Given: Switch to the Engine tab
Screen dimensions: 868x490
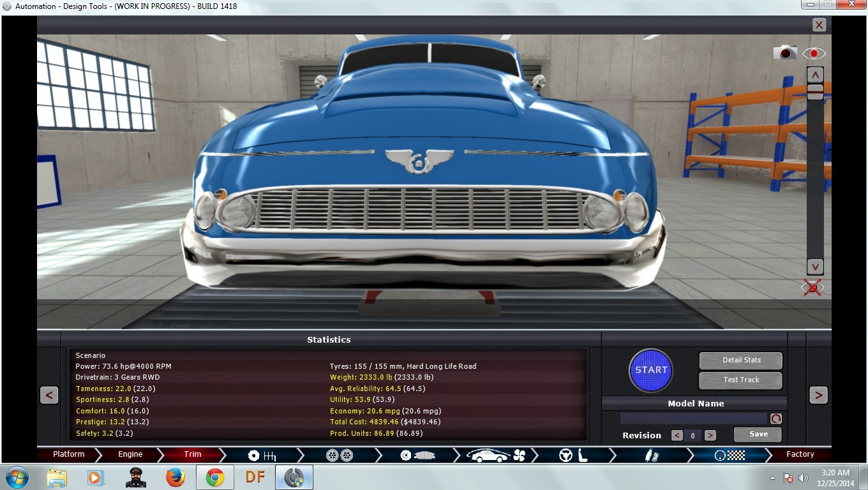Looking at the screenshot, I should pyautogui.click(x=130, y=454).
